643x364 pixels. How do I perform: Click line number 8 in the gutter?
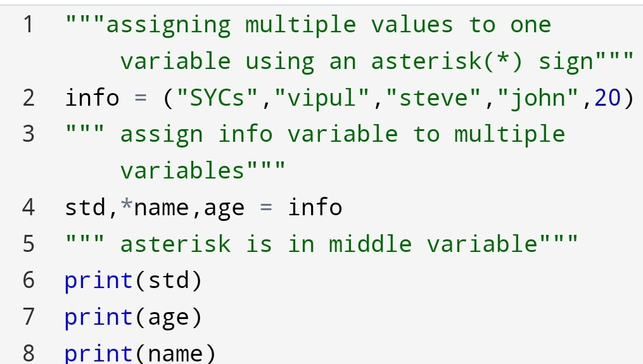pyautogui.click(x=28, y=353)
